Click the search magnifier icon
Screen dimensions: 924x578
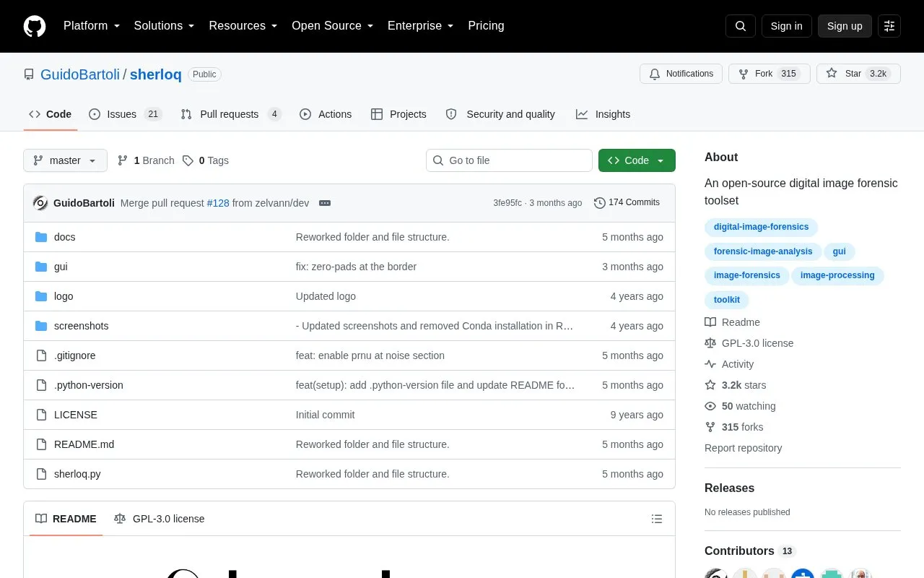[741, 26]
